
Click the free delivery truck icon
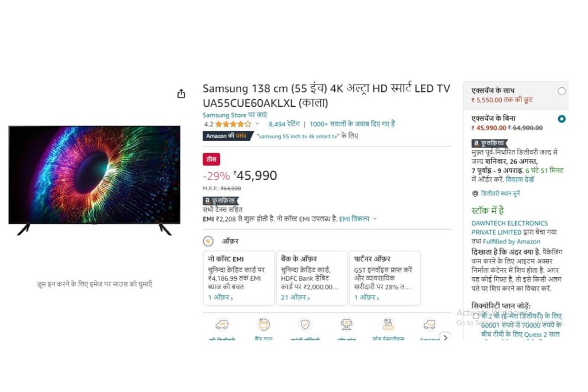click(x=222, y=324)
